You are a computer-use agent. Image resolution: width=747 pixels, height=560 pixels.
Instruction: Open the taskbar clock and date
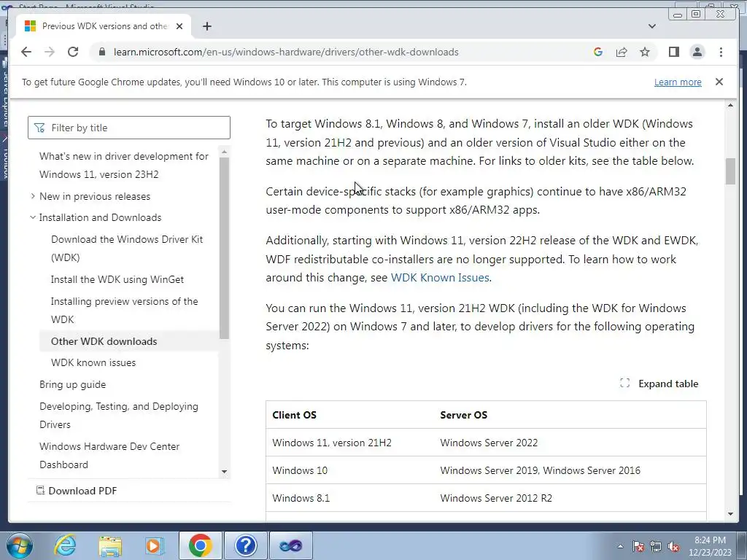710,546
